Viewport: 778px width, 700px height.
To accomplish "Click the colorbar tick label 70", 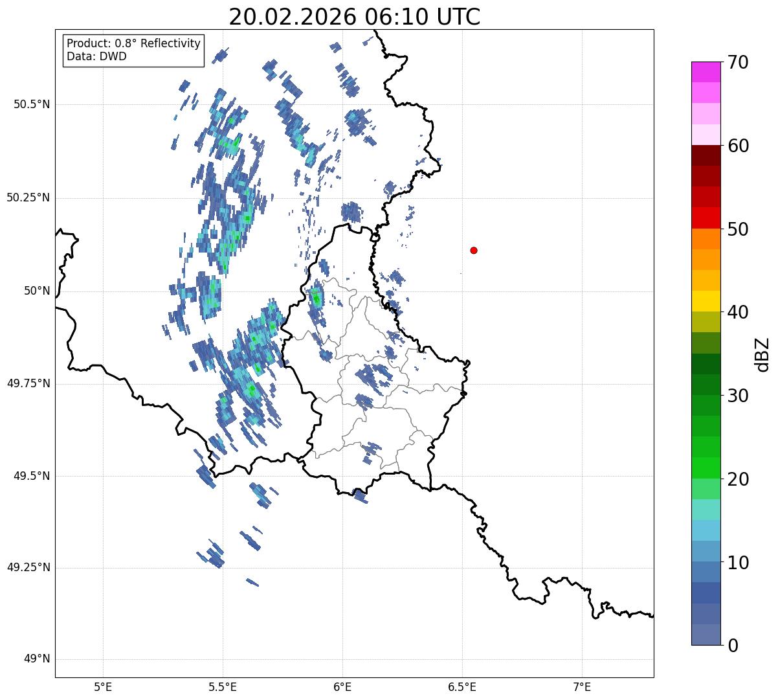I will click(x=738, y=62).
